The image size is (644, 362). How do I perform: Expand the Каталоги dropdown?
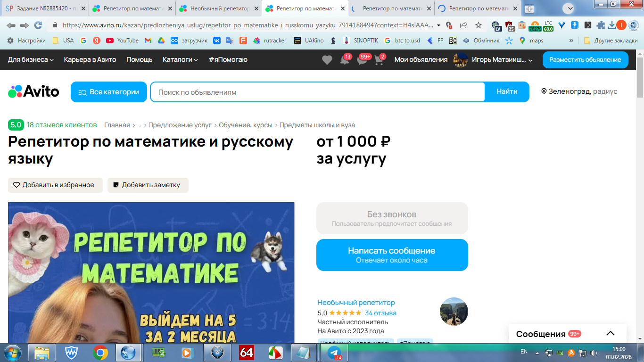coord(180,59)
